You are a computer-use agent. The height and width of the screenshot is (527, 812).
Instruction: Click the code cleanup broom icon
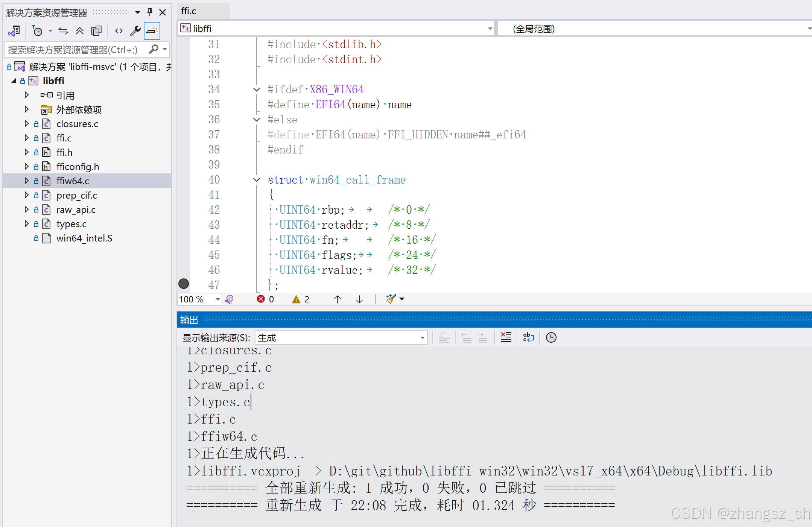(391, 299)
